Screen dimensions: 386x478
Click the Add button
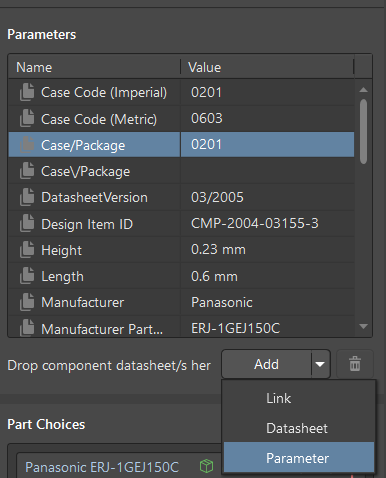tap(267, 364)
